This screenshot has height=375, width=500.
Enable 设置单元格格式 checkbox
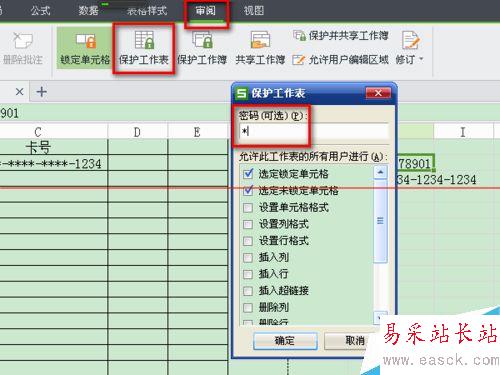tap(248, 207)
